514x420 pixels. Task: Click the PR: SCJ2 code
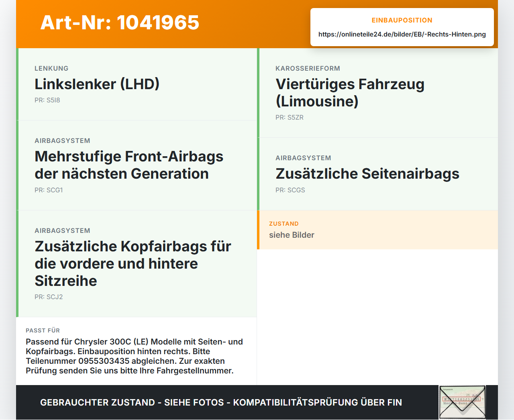(49, 297)
